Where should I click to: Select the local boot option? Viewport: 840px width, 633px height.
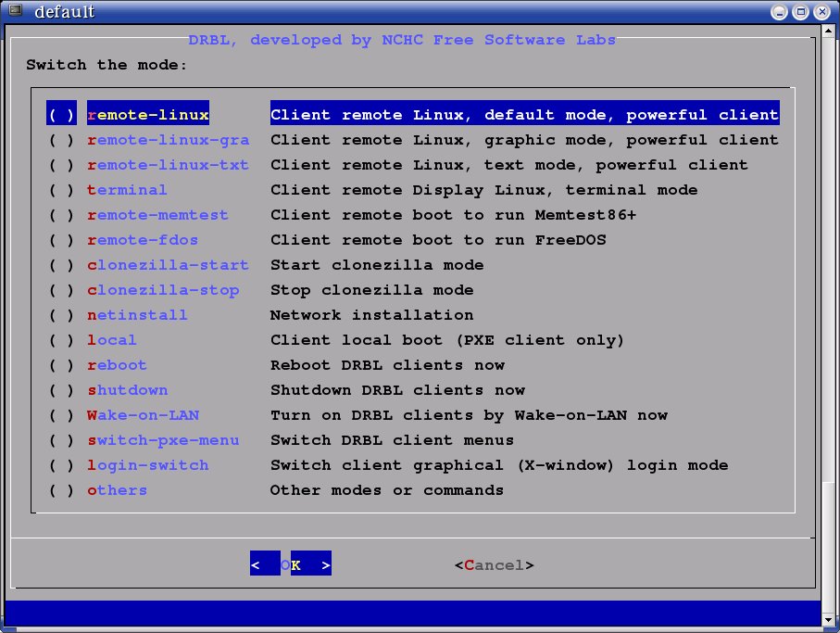pos(61,340)
